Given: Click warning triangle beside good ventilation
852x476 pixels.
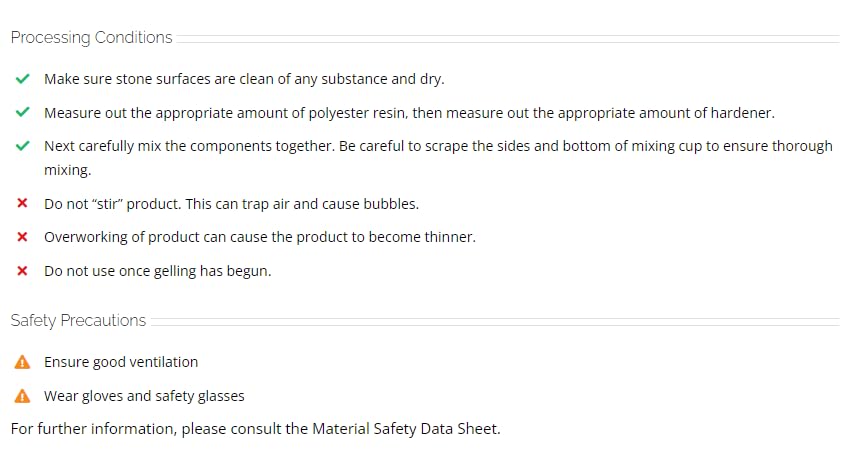Looking at the screenshot, I should pos(22,362).
